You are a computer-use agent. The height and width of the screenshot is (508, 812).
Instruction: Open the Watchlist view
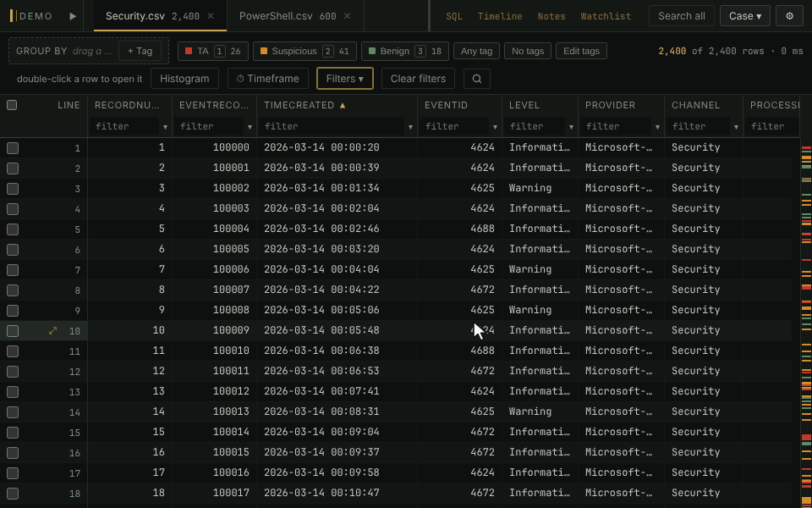(x=606, y=17)
